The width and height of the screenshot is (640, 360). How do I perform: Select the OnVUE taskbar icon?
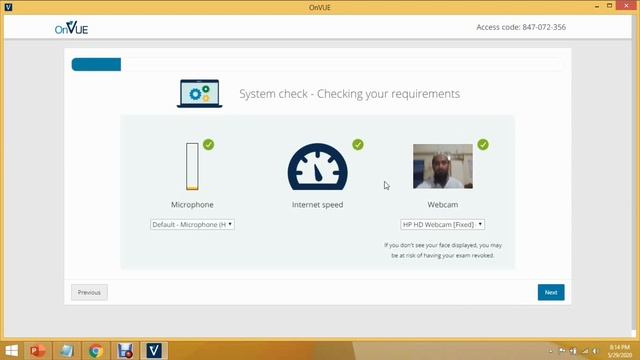pos(154,351)
